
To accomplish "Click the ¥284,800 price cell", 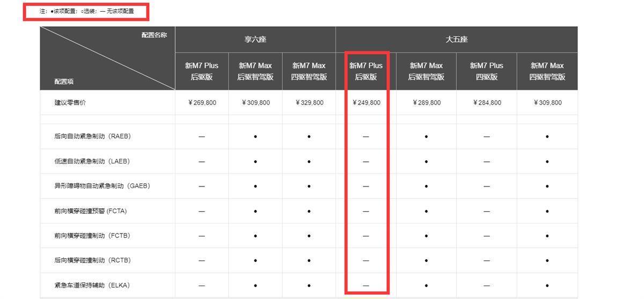I will [487, 103].
